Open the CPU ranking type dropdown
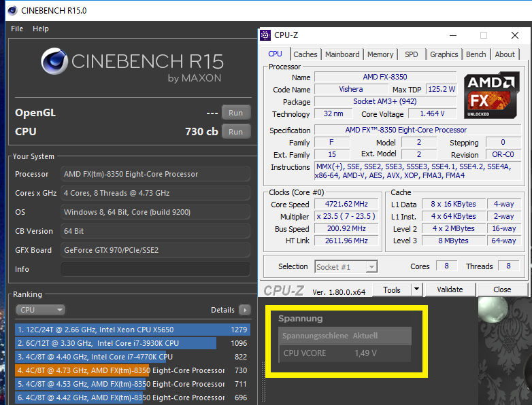The height and width of the screenshot is (405, 532). 40,310
